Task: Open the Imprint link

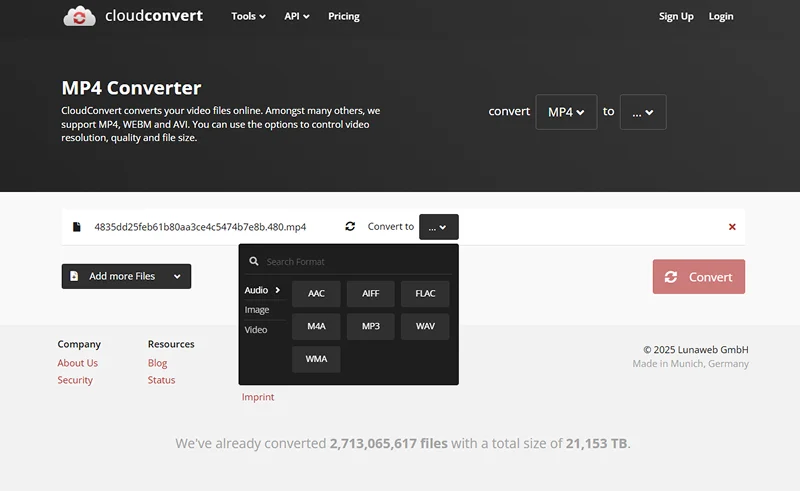Action: pyautogui.click(x=258, y=397)
